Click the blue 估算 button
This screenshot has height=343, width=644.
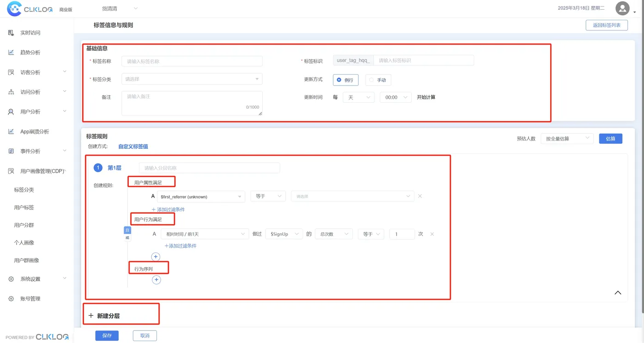click(x=610, y=139)
